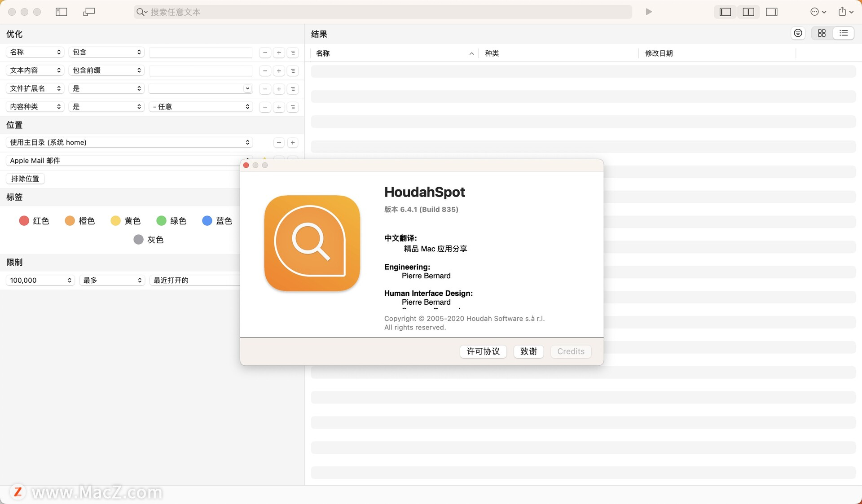Open the Apple Mail 邮件 location dropdown
This screenshot has height=504, width=862.
click(x=123, y=161)
